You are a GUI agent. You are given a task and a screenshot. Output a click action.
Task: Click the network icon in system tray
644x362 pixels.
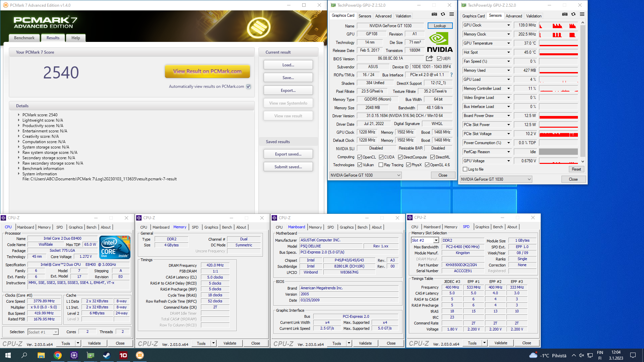[x=590, y=355]
